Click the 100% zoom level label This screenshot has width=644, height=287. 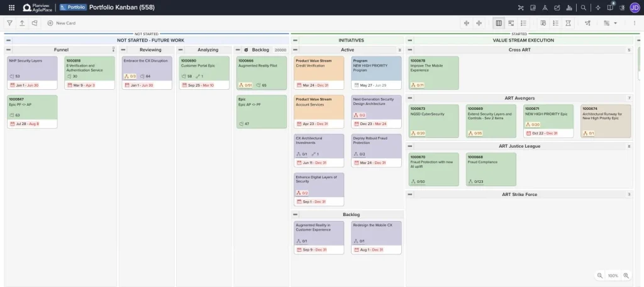pyautogui.click(x=613, y=276)
